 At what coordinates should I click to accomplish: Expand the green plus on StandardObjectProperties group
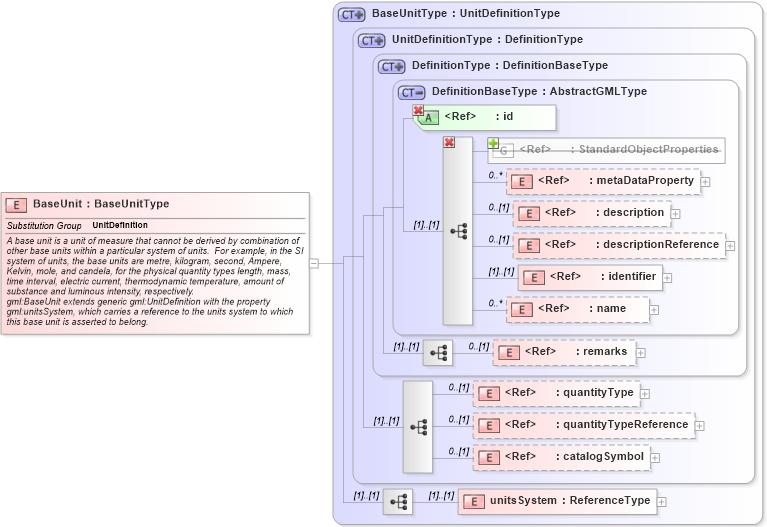(x=493, y=143)
